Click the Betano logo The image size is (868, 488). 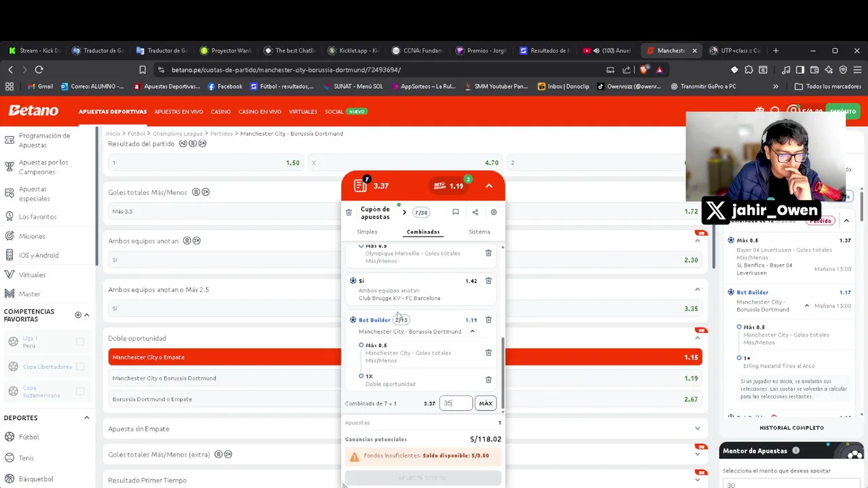pos(33,111)
